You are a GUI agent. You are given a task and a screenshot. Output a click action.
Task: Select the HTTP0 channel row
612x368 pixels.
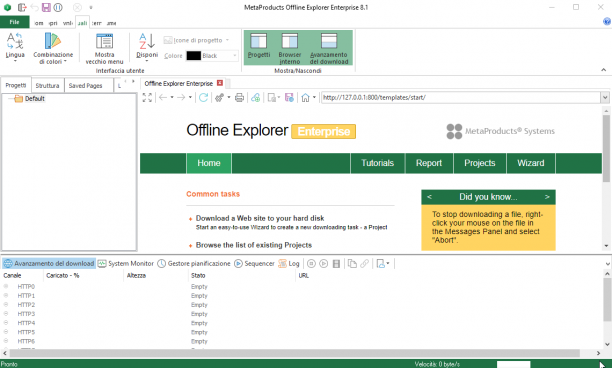[301, 286]
